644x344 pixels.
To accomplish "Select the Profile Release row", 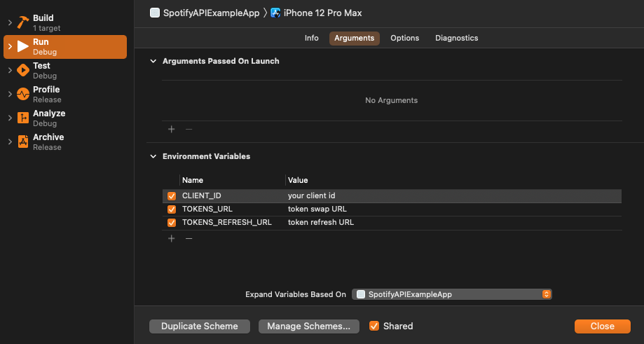I will pos(65,94).
